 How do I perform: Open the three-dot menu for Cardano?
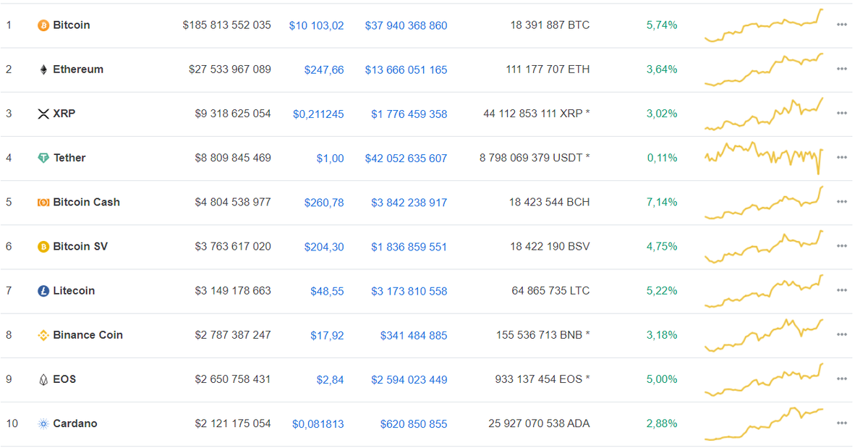pos(841,423)
